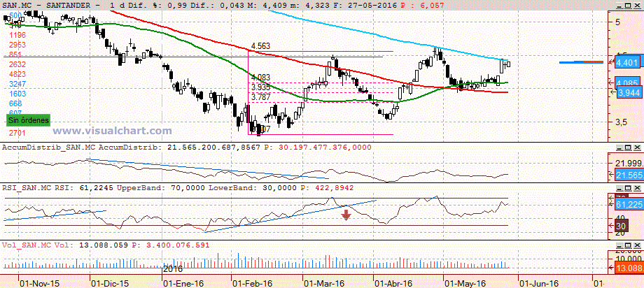Image resolution: width=644 pixels, height=288 pixels.
Task: Select the blue trendline in AccumDistrib pane
Action: pyautogui.click(x=207, y=168)
